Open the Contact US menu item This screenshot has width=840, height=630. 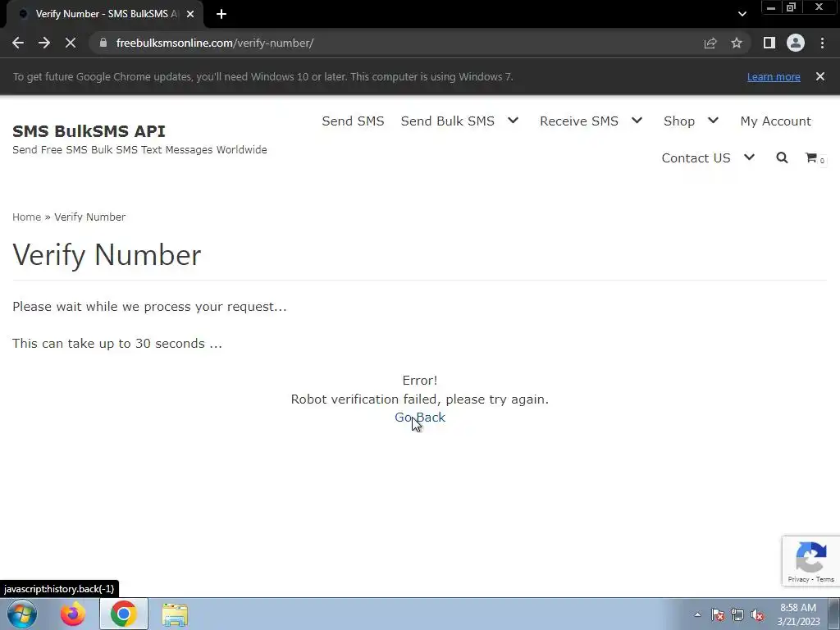tap(696, 158)
